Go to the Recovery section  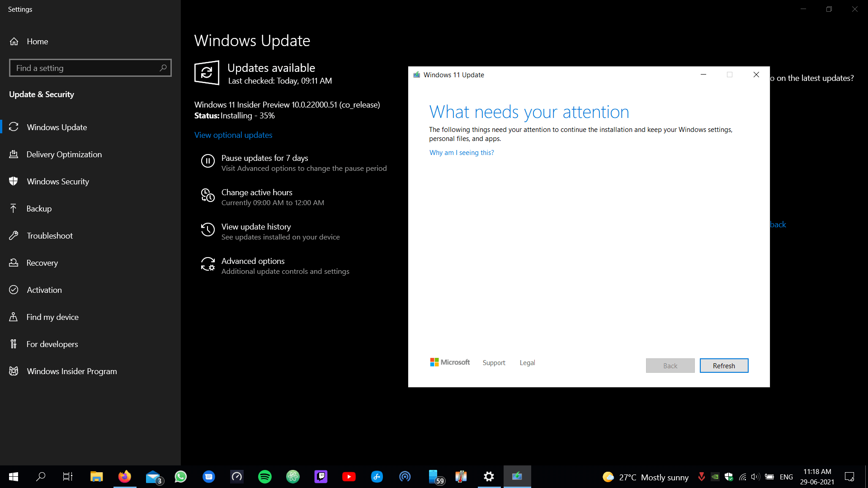pos(42,263)
